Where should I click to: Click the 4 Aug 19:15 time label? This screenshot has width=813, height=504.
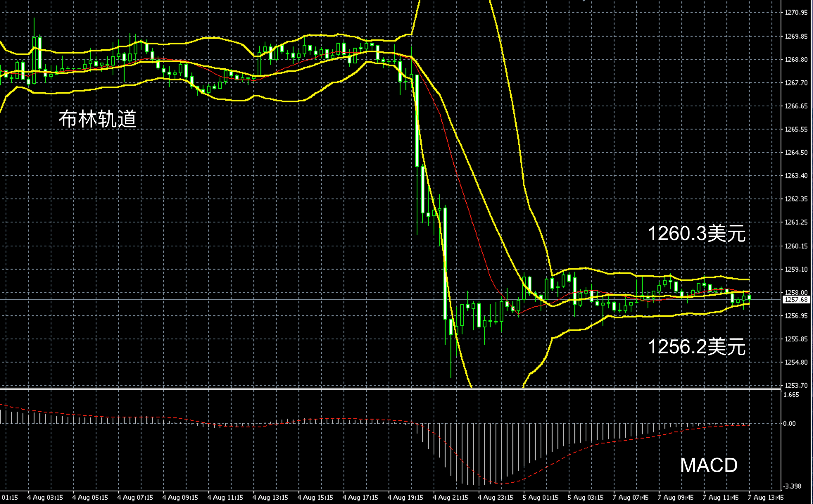tap(405, 497)
